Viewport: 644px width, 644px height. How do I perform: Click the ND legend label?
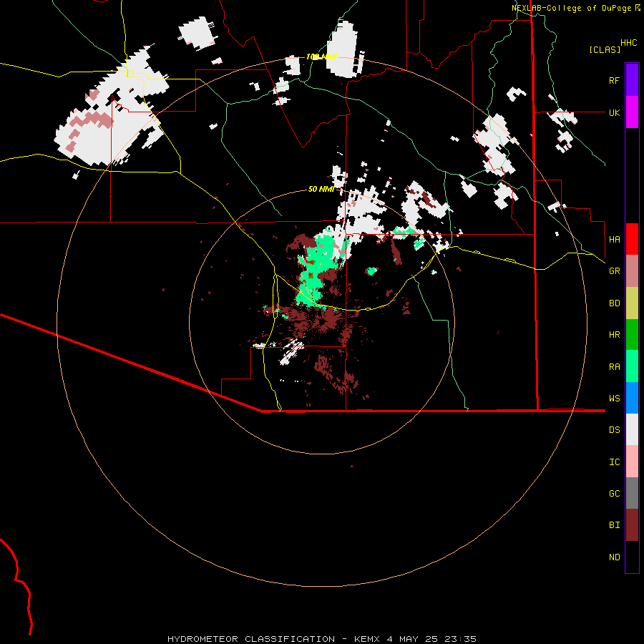(x=614, y=557)
